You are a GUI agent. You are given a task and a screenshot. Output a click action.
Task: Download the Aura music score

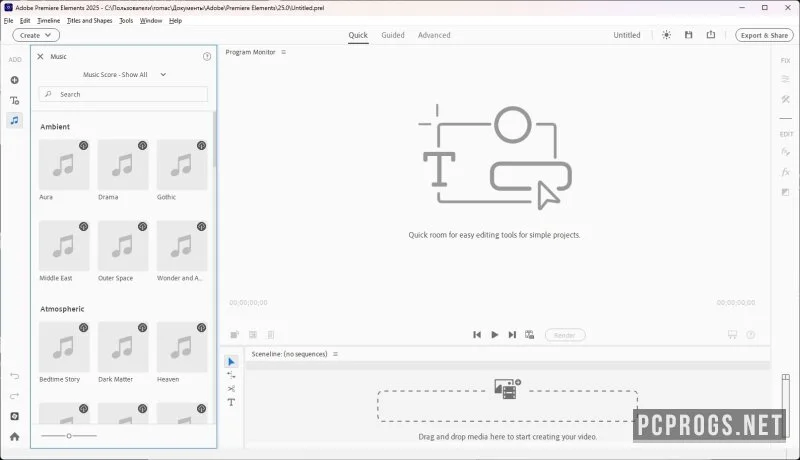click(83, 145)
